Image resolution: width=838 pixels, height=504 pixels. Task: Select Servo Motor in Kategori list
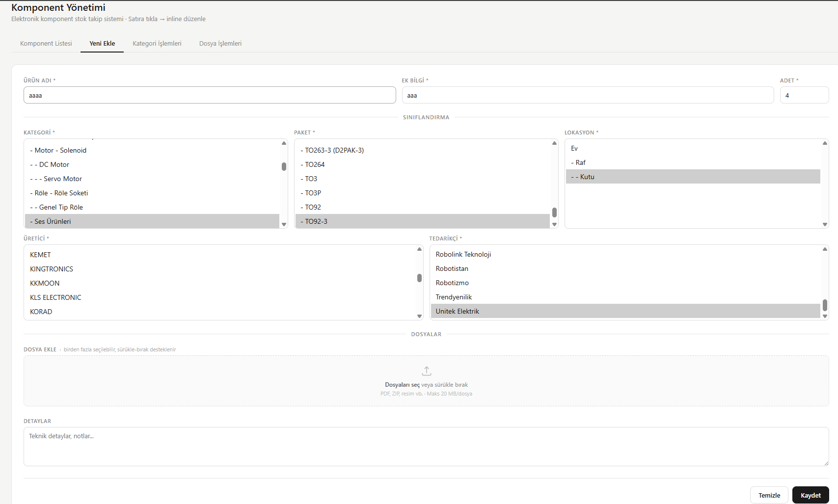click(x=63, y=179)
